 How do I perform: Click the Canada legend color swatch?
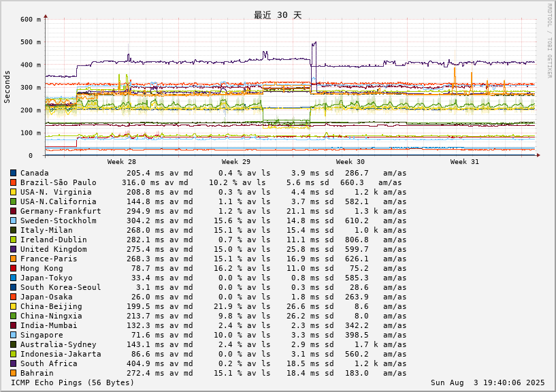[13, 173]
